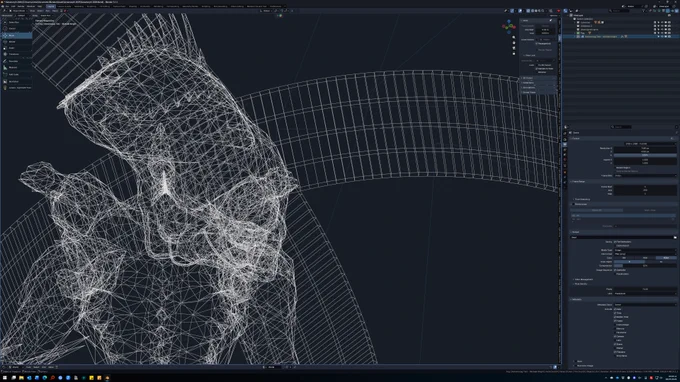The image size is (680, 382).
Task: Expand the Color Management panel
Action: (x=583, y=280)
